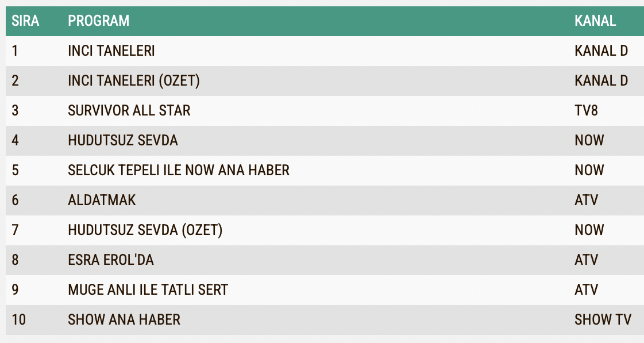This screenshot has width=644, height=343.
Task: Click the PROGRAM column header
Action: point(99,21)
